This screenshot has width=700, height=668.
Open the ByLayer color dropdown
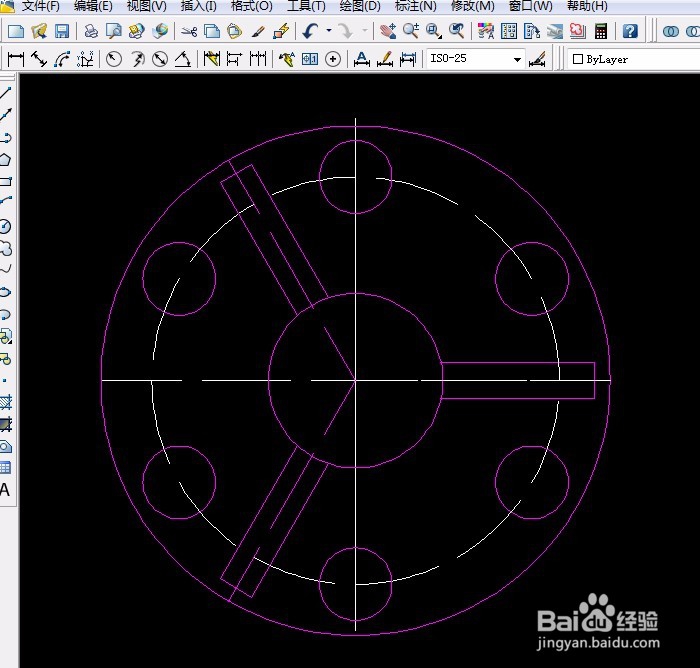click(x=633, y=59)
